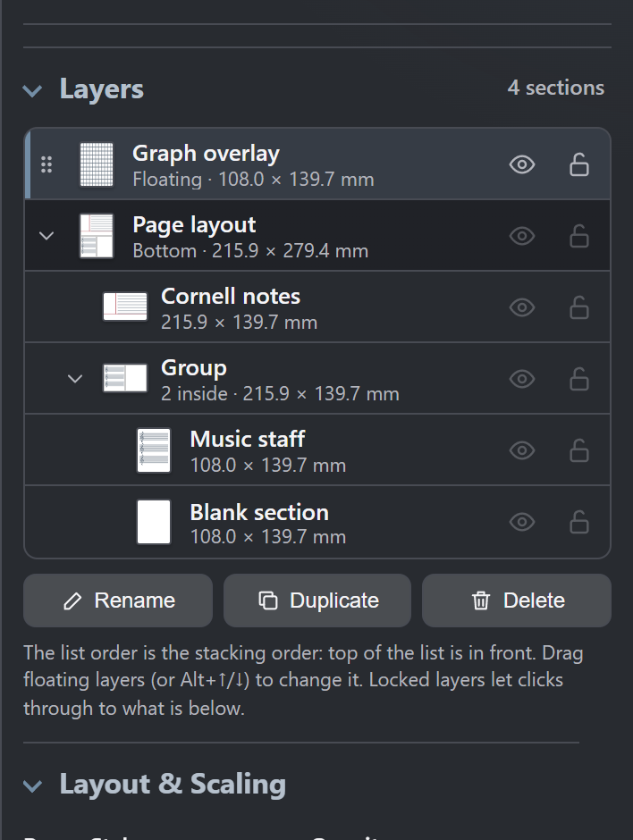The width and height of the screenshot is (633, 840).
Task: Hide the Graph overlay layer
Action: pyautogui.click(x=522, y=164)
